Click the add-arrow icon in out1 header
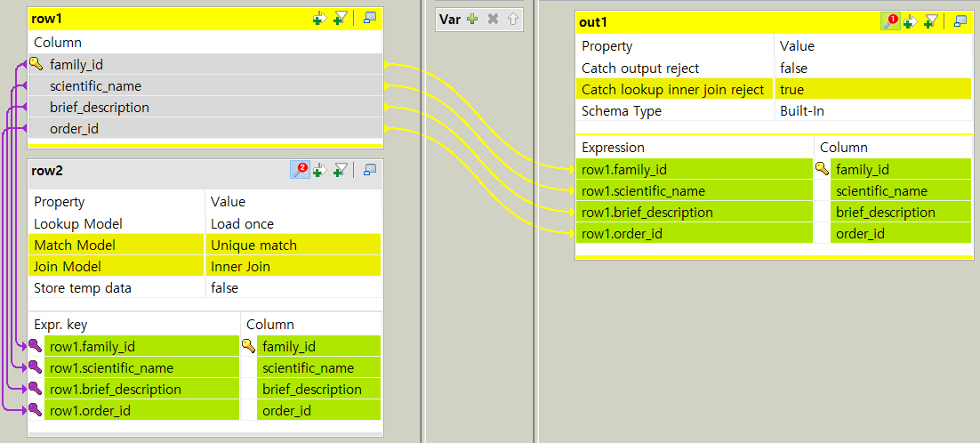 point(911,22)
